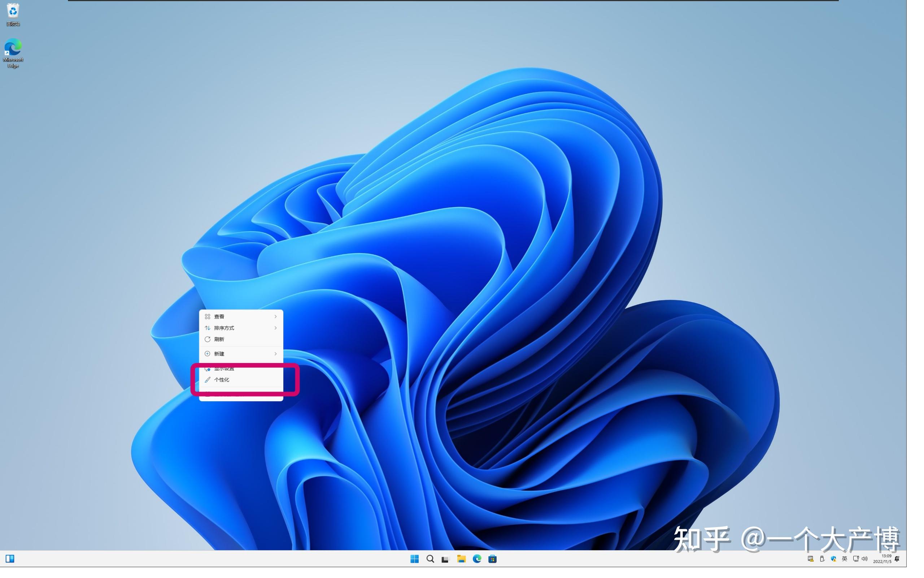The width and height of the screenshot is (924, 578).
Task: Expand the 查看 submenu arrow
Action: click(275, 316)
